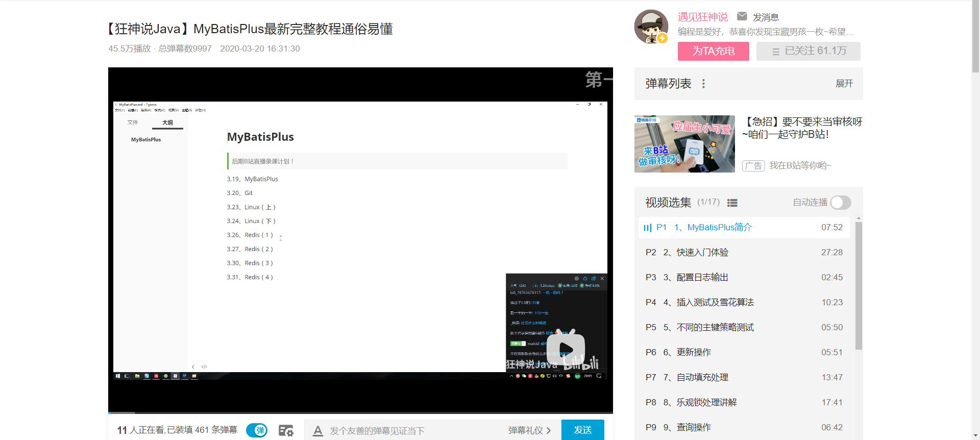Click the big play button overlay on video
Image resolution: width=980 pixels, height=440 pixels.
tap(566, 350)
